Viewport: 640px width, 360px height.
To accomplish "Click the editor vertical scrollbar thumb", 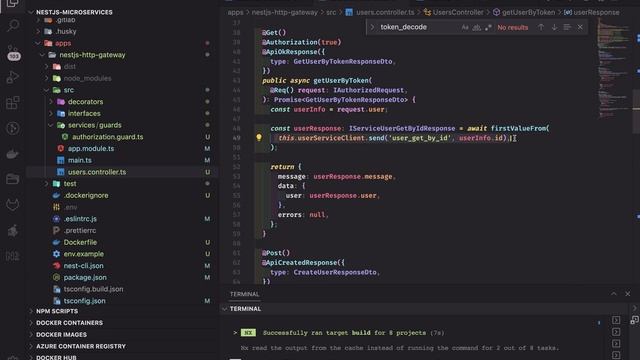I will pyautogui.click(x=636, y=111).
